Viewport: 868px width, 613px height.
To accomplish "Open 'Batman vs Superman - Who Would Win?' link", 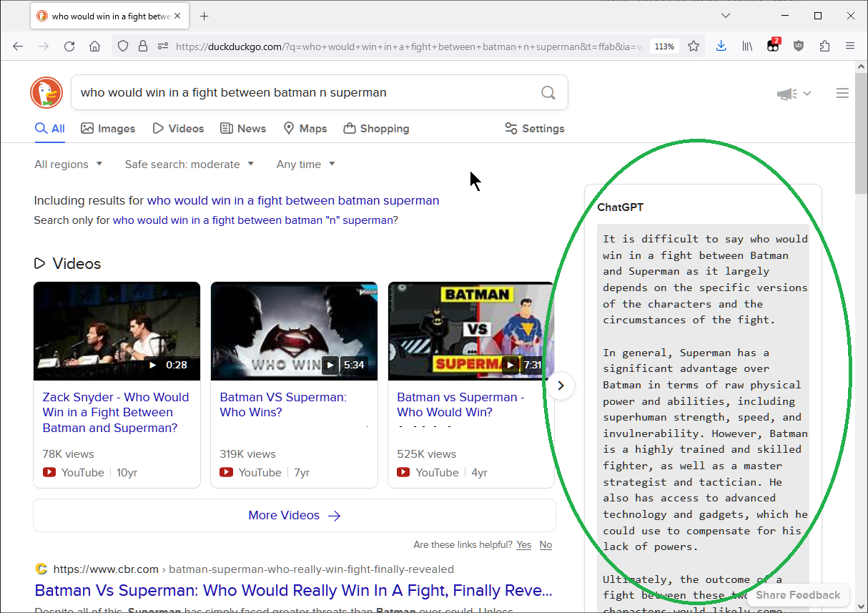I will click(460, 405).
